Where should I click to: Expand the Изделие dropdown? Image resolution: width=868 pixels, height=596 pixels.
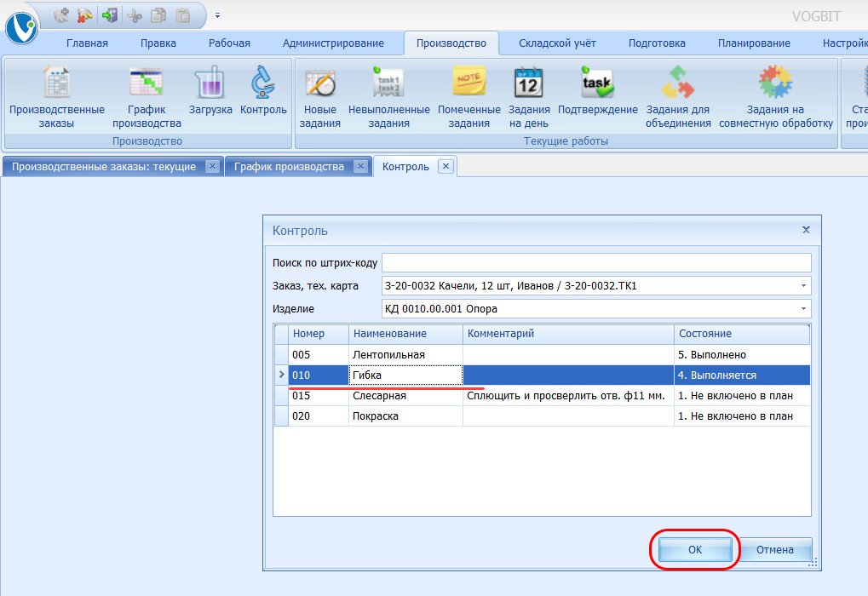pyautogui.click(x=802, y=308)
